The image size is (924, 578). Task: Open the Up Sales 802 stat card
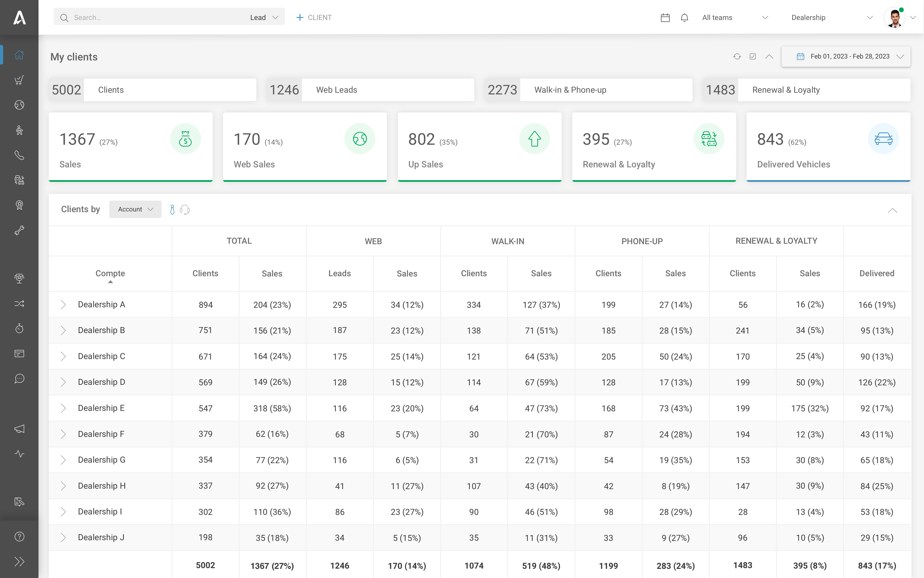pos(480,147)
